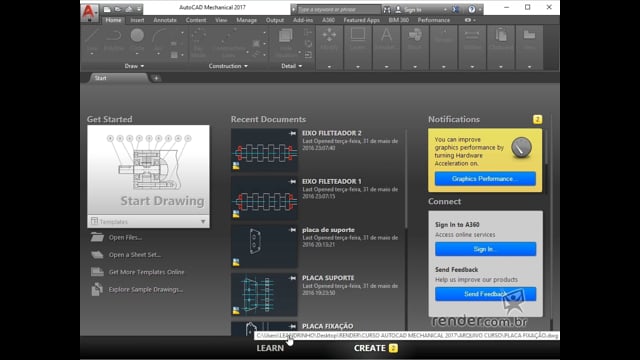Open the ribbon display options dropdown
The width and height of the screenshot is (640, 360).
470,20
